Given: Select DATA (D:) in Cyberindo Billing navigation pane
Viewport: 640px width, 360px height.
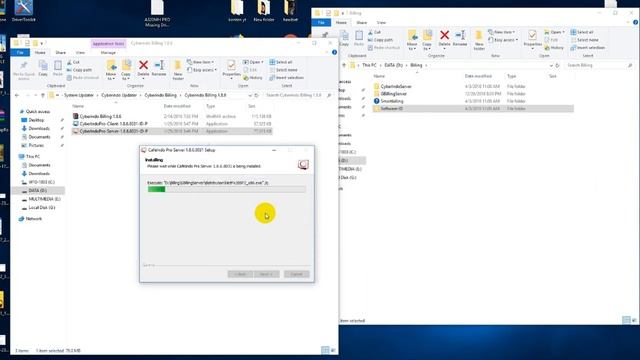Looking at the screenshot, I should [x=38, y=191].
